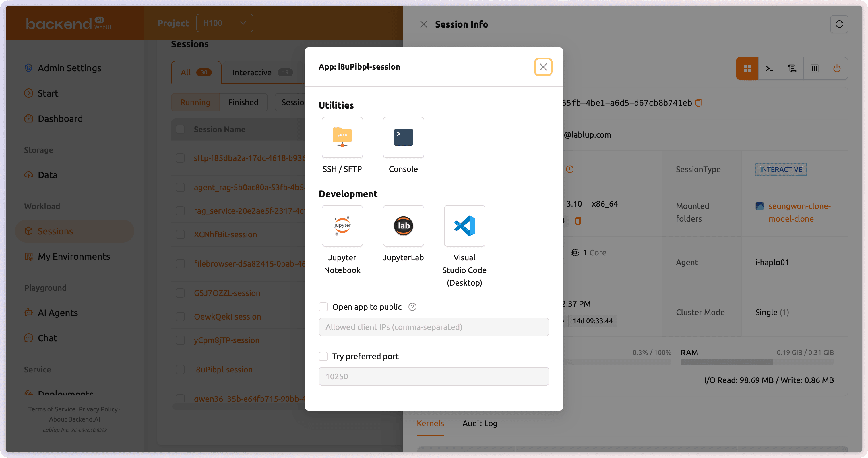Launch the SSH / SFTP utility
868x458 pixels.
point(342,137)
